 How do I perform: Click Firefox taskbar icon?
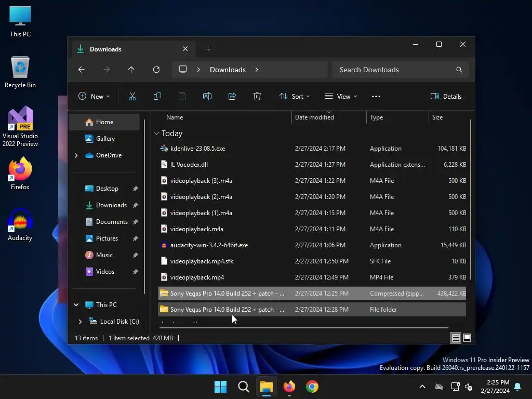tap(289, 387)
